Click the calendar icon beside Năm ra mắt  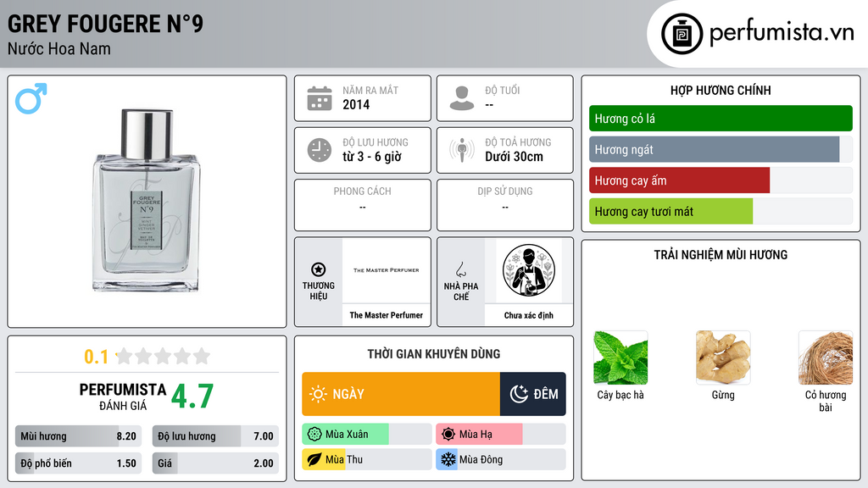(320, 98)
